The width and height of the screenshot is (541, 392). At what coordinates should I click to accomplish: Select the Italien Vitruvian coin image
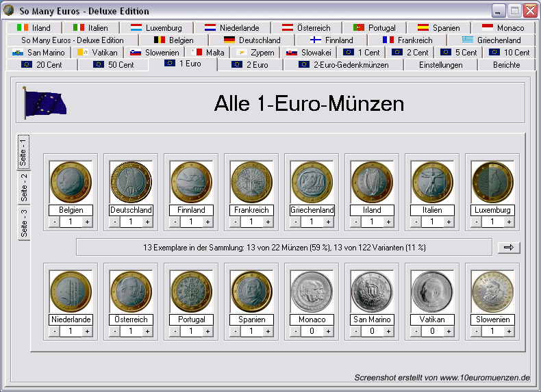coord(432,182)
